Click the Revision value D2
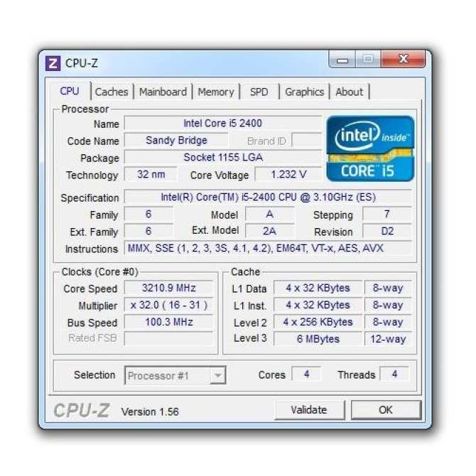The image size is (476, 476). [x=386, y=232]
